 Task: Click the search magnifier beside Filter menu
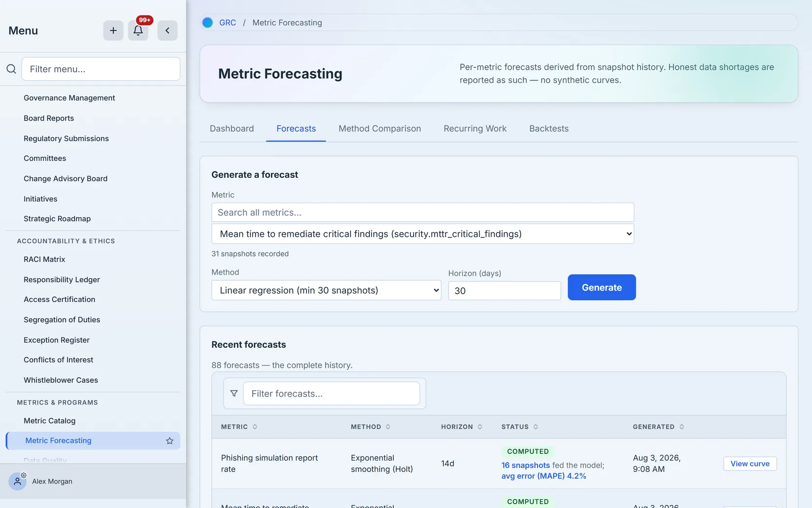pyautogui.click(x=11, y=69)
